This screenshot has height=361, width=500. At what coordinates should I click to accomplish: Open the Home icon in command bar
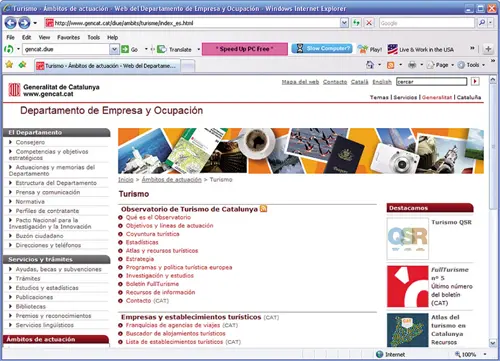[370, 65]
